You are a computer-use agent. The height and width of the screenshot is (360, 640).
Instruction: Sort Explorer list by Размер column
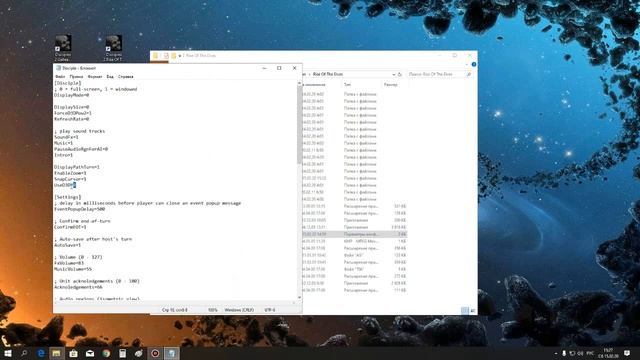tap(390, 84)
